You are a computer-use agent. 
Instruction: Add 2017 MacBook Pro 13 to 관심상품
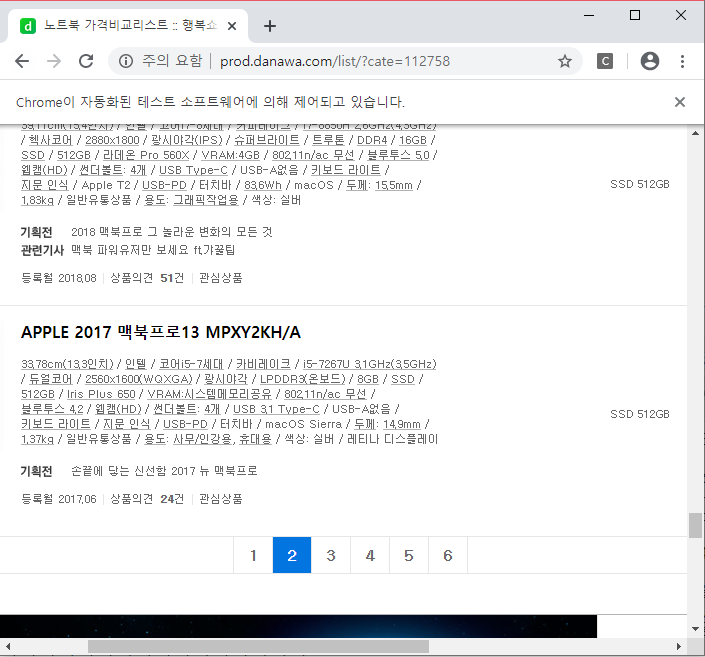pos(220,499)
